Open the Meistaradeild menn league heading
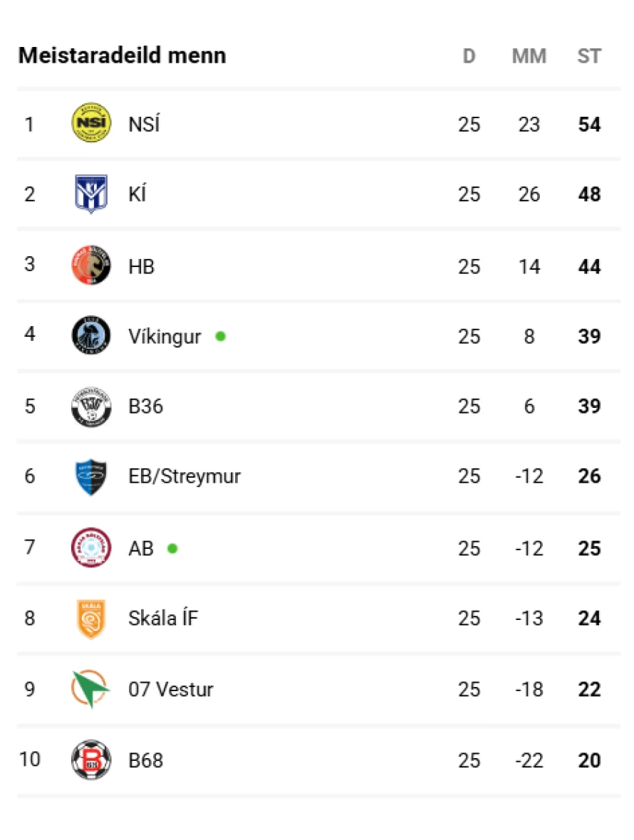Screen dimensions: 634x840 click(x=123, y=56)
